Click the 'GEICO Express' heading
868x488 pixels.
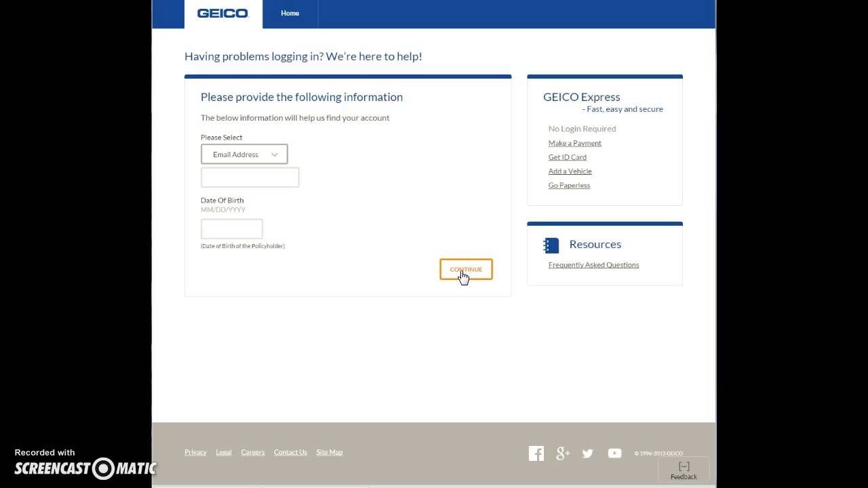pos(582,97)
